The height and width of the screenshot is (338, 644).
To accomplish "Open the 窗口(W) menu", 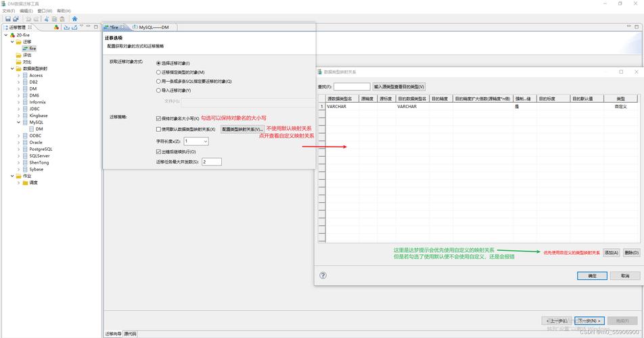I will (45, 11).
